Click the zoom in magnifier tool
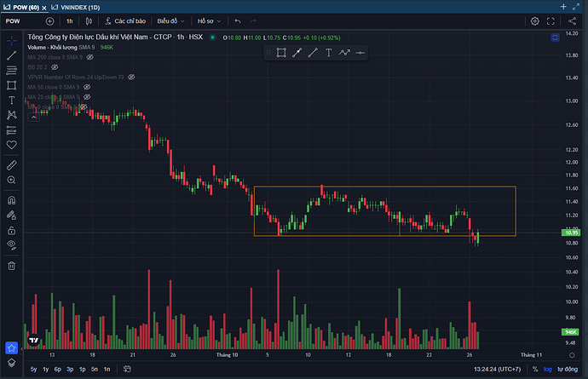Screen dimensions: 588x379 (x=12, y=180)
